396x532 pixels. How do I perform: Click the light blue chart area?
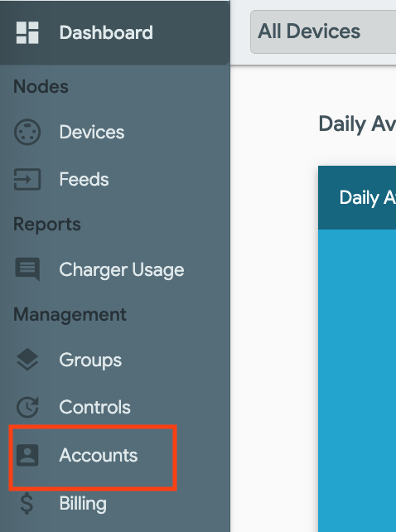point(357,380)
